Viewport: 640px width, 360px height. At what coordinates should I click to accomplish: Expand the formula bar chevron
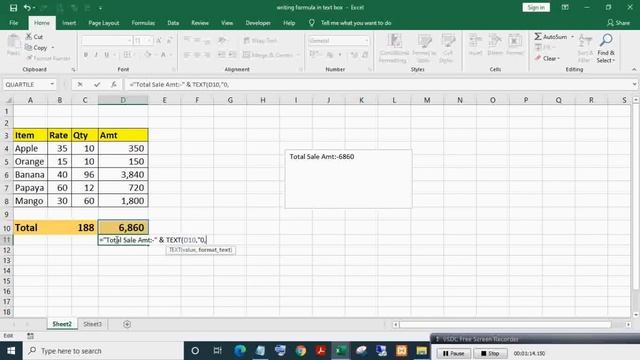click(x=634, y=84)
